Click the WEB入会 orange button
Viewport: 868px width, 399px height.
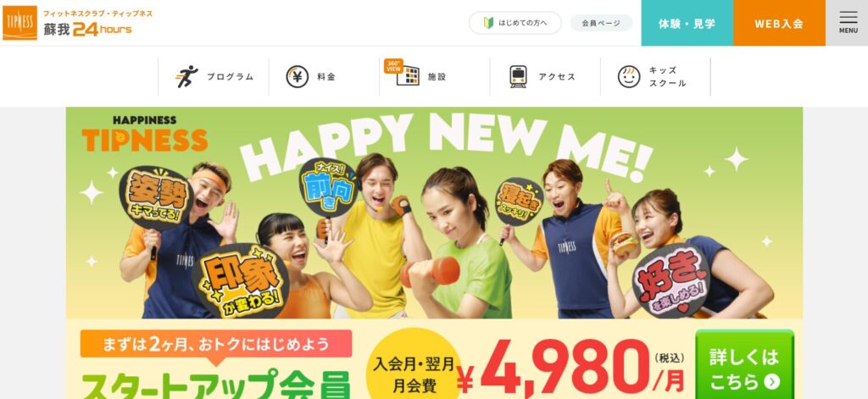coord(780,23)
